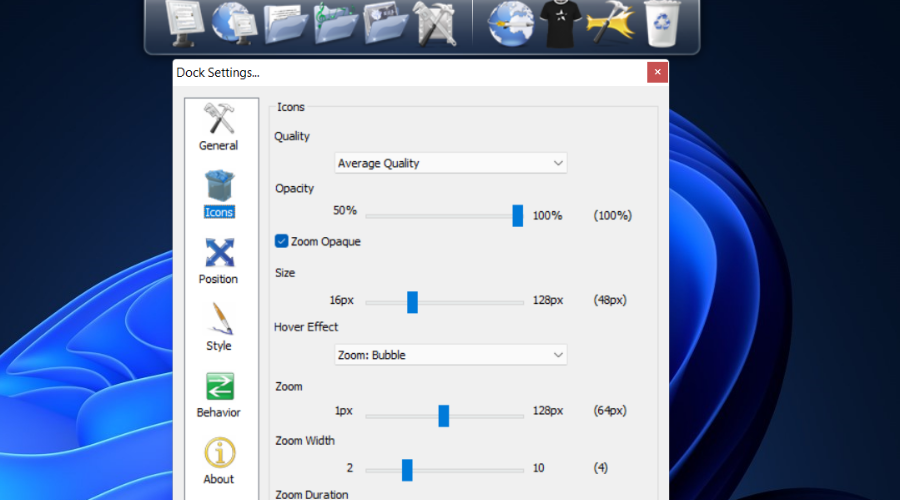Click the (100%) opacity value text
The width and height of the screenshot is (900, 500).
pos(612,215)
